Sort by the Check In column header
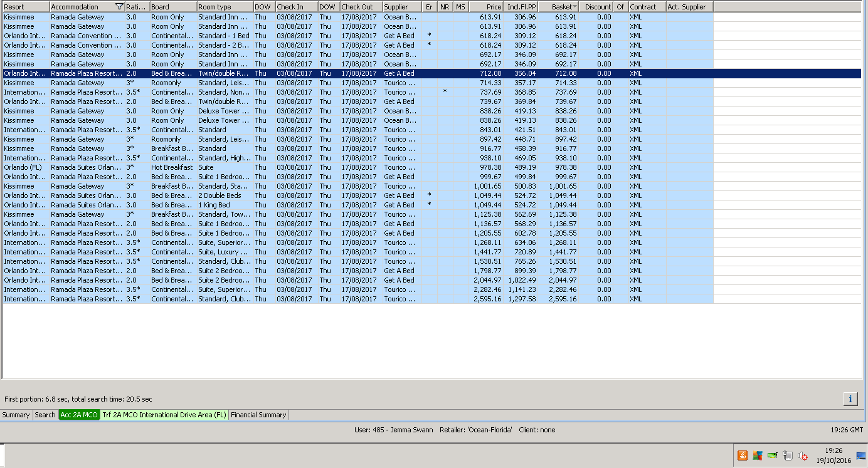 coord(296,7)
